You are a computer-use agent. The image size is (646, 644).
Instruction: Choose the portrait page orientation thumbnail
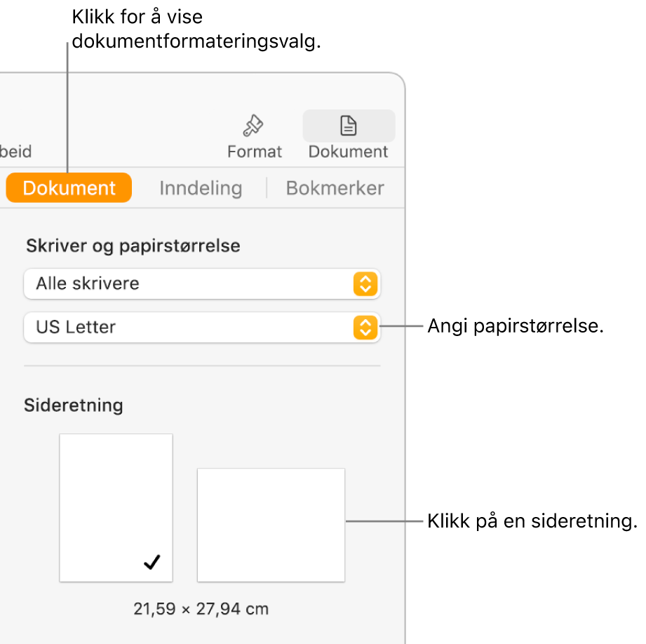[116, 508]
